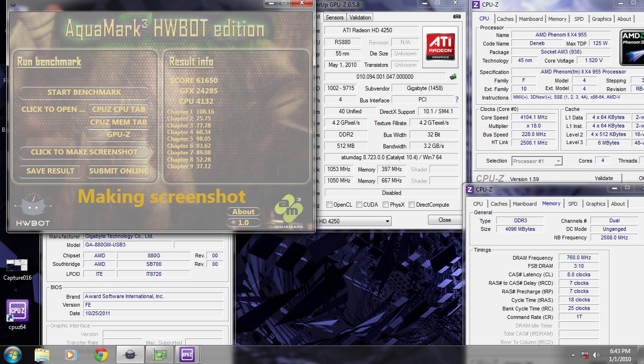Click START BENCHMARK in AquaMark
This screenshot has height=364, width=644.
(84, 92)
